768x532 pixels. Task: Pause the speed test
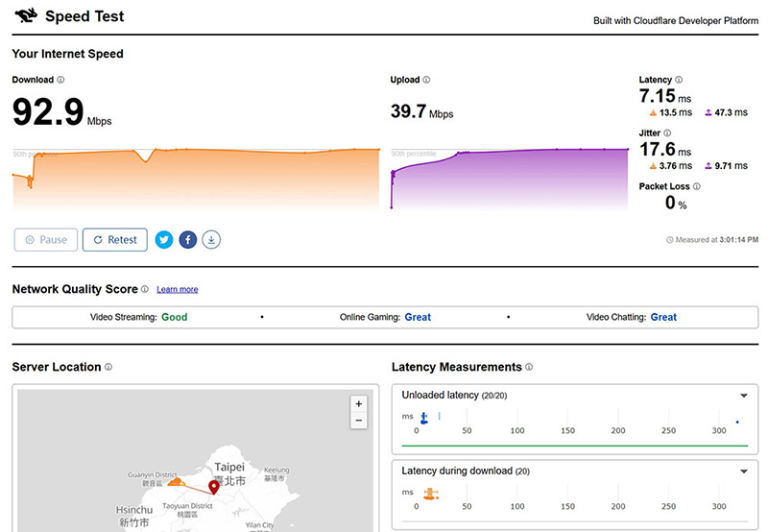(45, 239)
